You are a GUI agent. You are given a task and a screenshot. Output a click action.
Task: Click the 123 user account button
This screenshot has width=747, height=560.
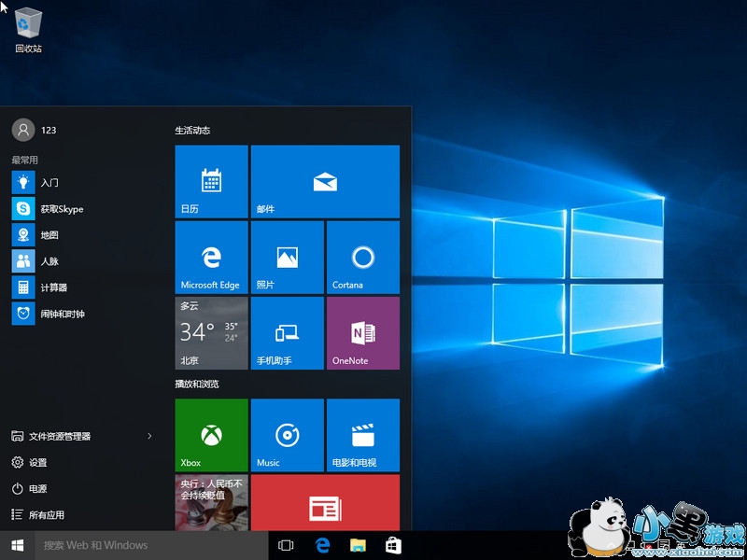(34, 130)
